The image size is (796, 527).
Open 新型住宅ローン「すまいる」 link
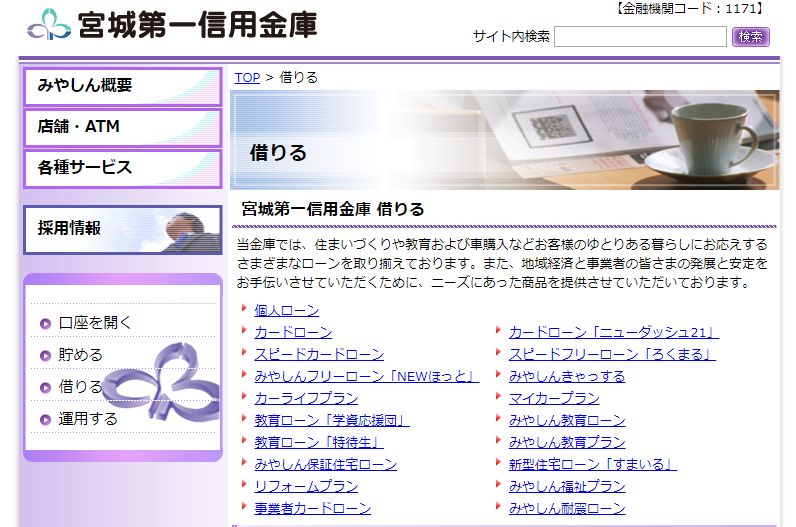[x=593, y=465]
